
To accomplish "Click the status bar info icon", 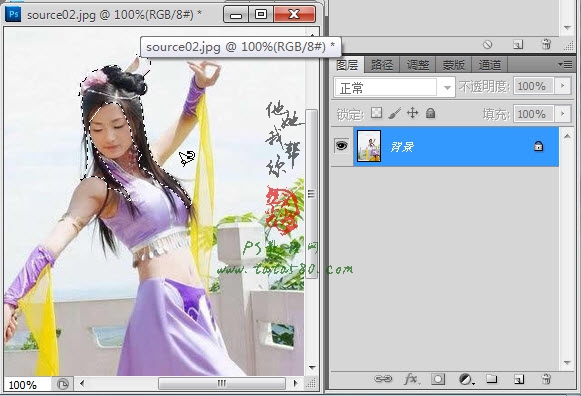I will 63,384.
